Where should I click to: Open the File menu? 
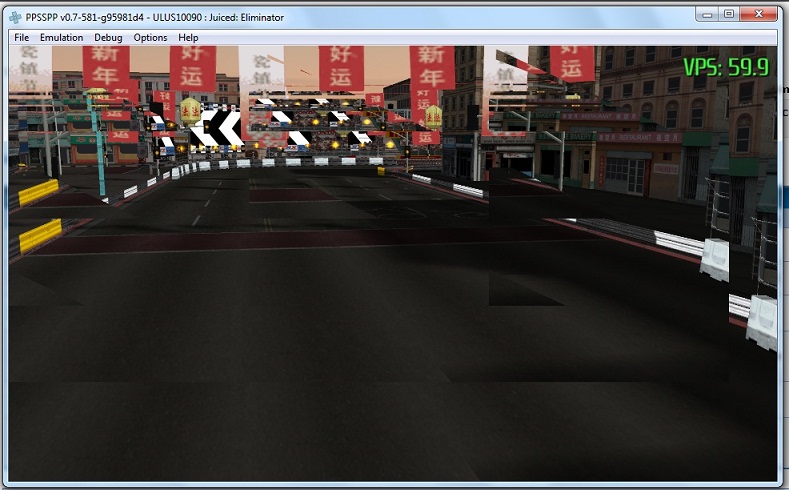pos(21,37)
